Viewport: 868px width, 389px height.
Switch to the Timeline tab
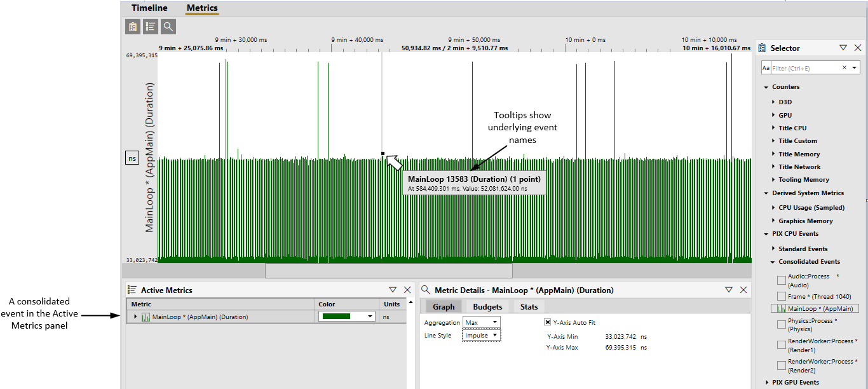point(149,8)
